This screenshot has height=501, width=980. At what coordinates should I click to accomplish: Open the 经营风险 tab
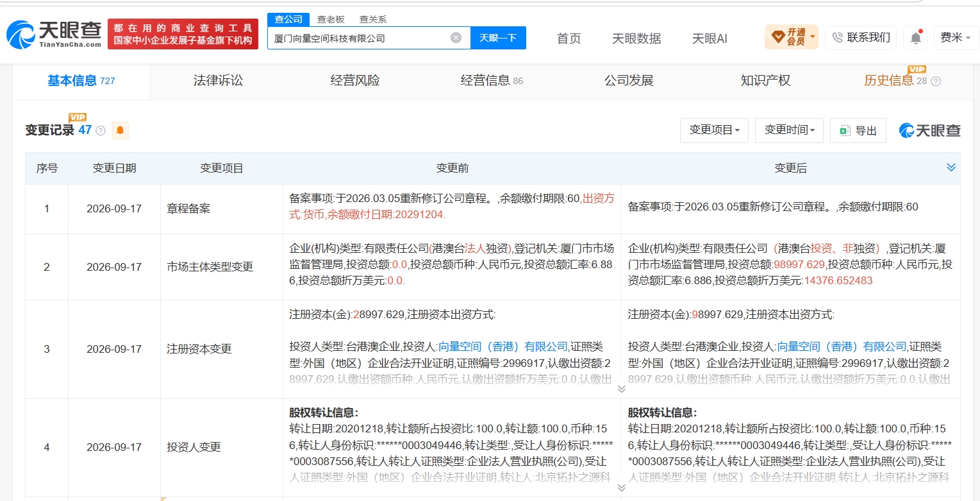355,81
